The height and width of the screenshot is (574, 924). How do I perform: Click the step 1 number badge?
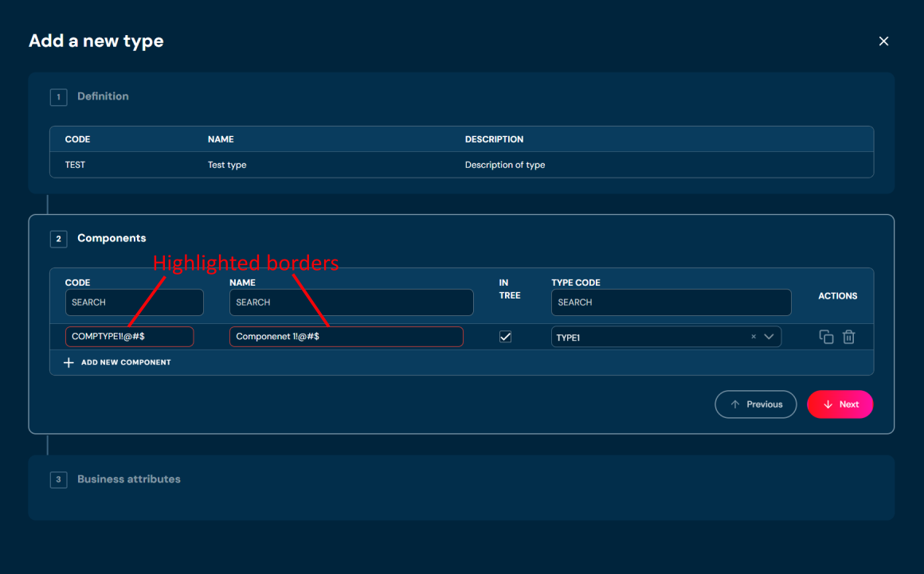[58, 97]
